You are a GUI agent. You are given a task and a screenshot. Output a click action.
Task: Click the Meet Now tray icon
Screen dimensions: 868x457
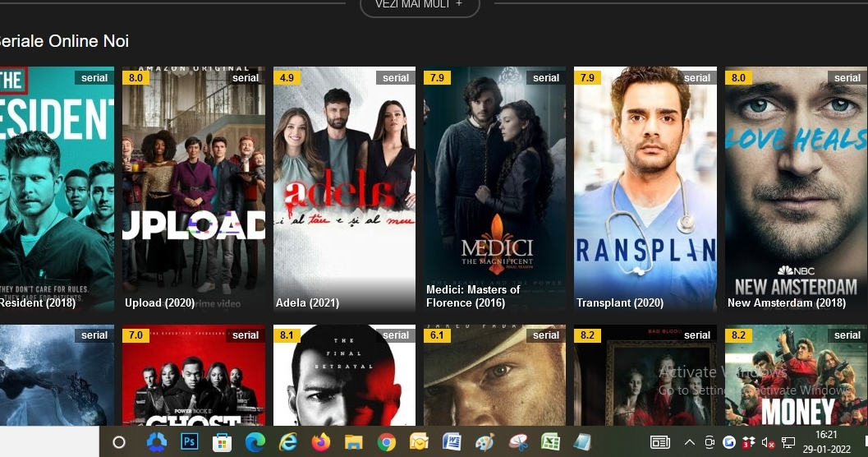point(710,442)
